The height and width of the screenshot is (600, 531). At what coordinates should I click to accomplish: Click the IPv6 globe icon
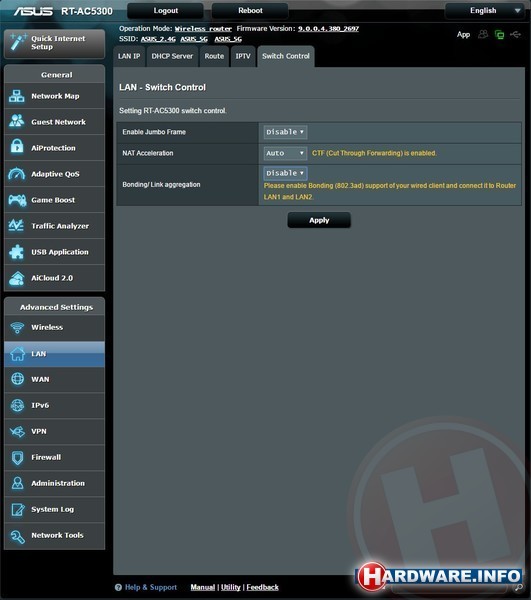[x=18, y=405]
